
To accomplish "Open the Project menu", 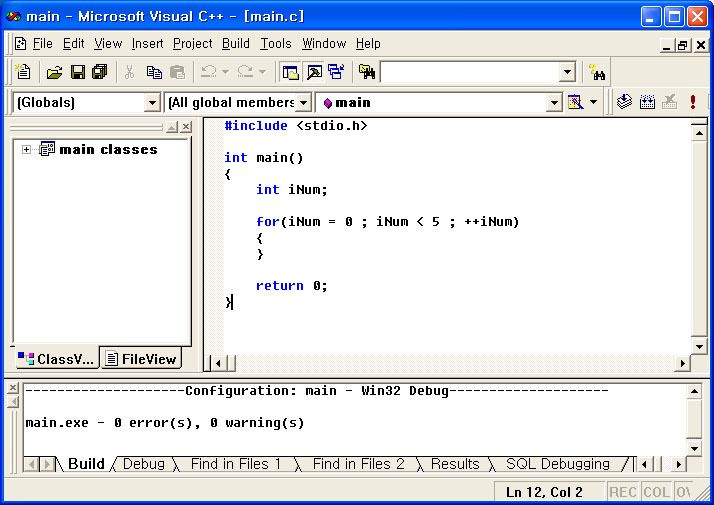I will click(193, 44).
